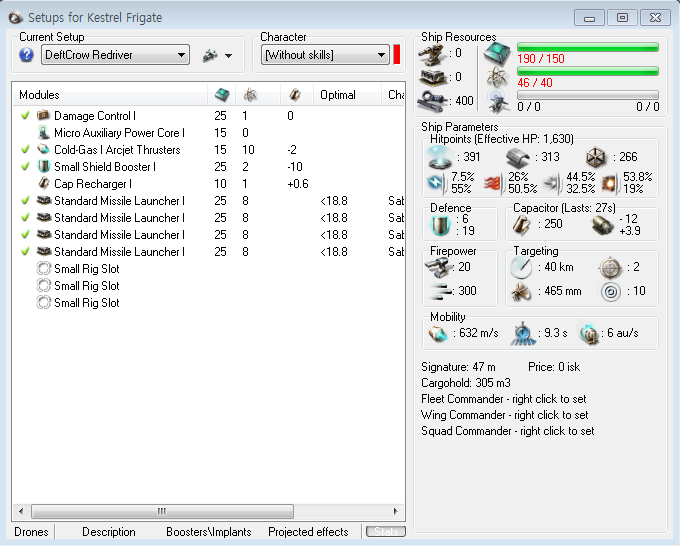680x546 pixels.
Task: Click the Stats button
Action: pyautogui.click(x=386, y=532)
